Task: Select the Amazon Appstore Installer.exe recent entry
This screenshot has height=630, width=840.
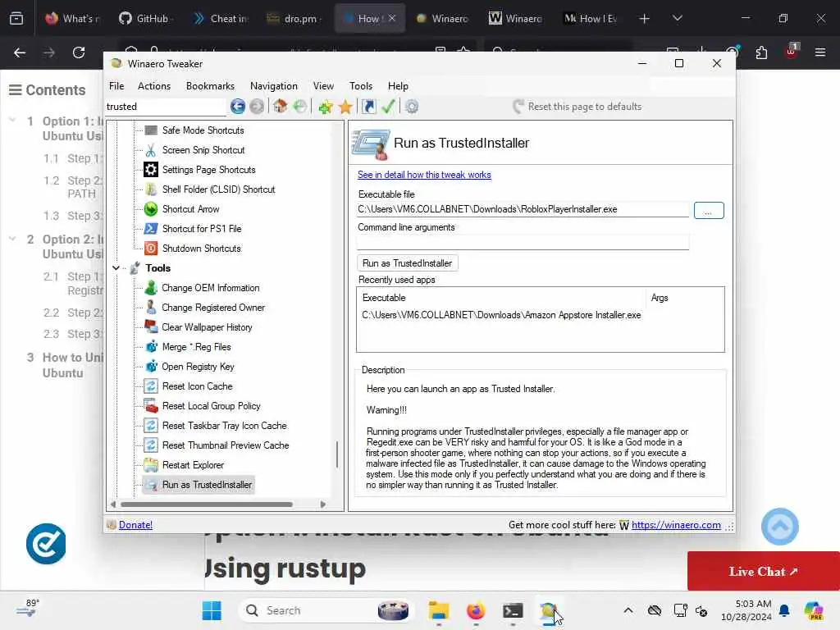Action: pos(501,315)
